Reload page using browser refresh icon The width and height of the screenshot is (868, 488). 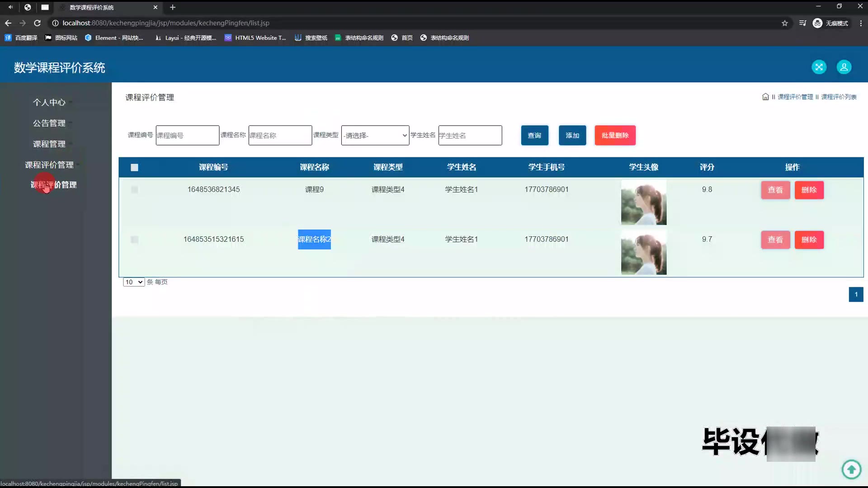tap(38, 23)
